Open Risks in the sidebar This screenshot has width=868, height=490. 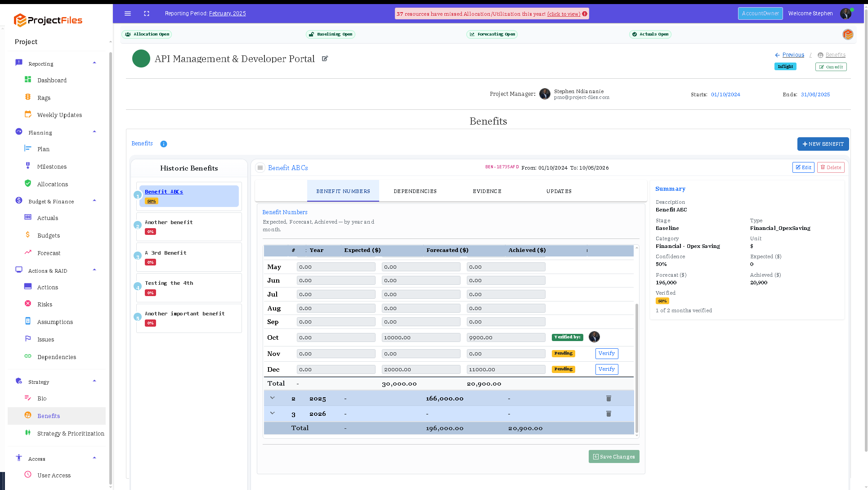click(45, 304)
